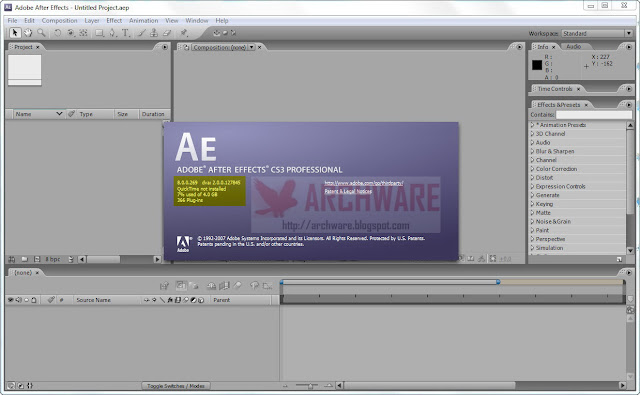Expand the Color Correction category
The image size is (640, 395).
[532, 169]
